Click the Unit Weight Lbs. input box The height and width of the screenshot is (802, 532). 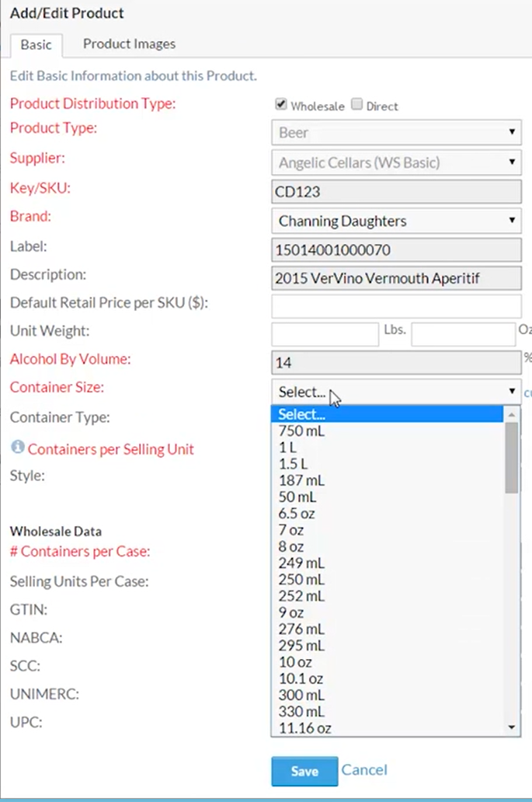(325, 334)
